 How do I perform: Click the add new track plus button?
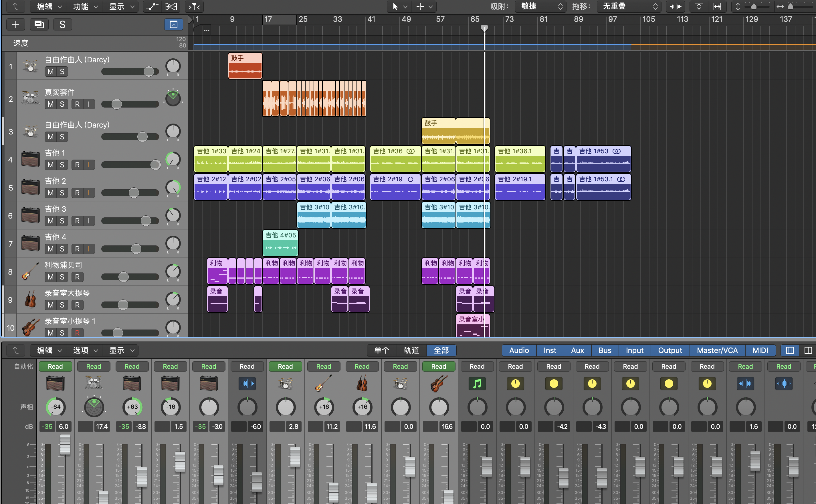click(x=16, y=24)
